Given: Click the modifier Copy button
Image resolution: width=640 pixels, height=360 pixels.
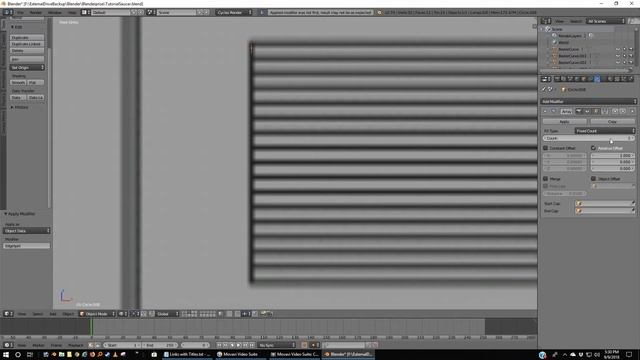Looking at the screenshot, I should click(x=612, y=122).
